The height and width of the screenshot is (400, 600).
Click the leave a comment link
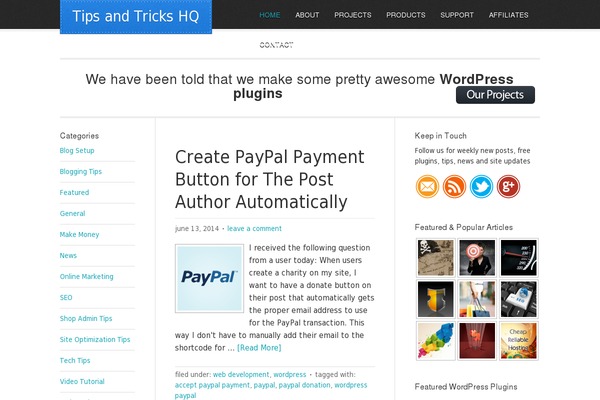pos(254,229)
